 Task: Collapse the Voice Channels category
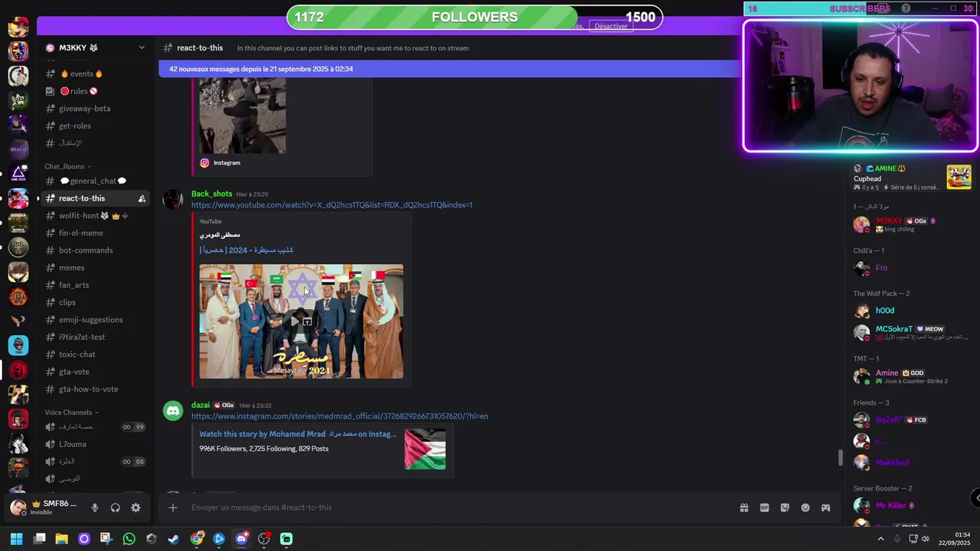click(71, 412)
